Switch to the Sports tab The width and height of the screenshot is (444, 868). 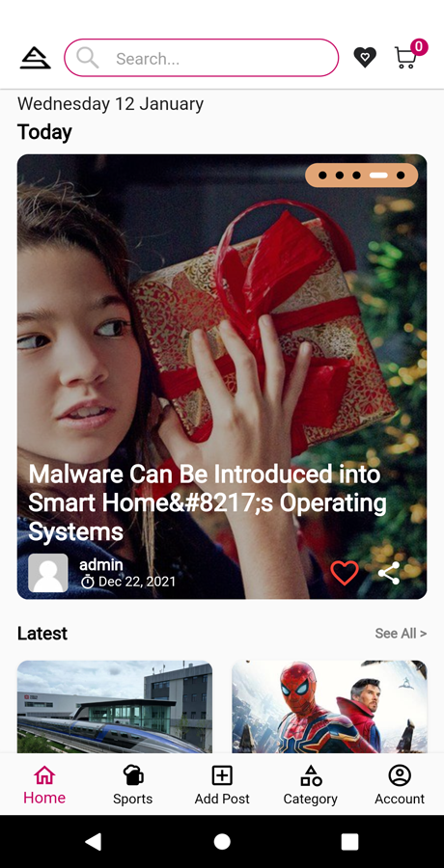(x=133, y=784)
